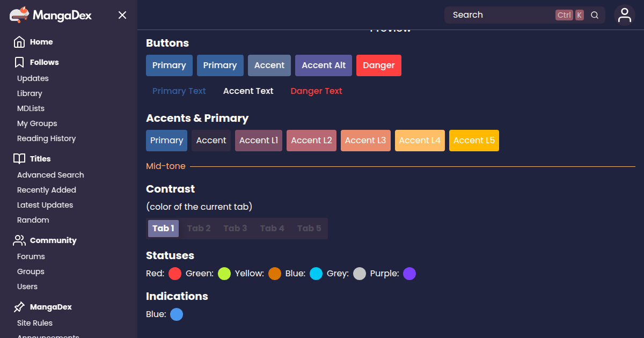This screenshot has width=644, height=338.
Task: Click the red Danger button
Action: [x=379, y=65]
